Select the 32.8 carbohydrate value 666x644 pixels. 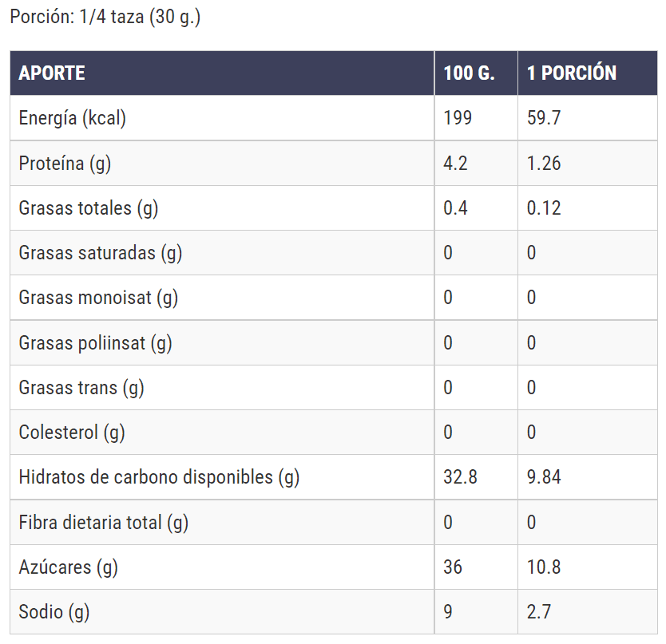point(460,477)
